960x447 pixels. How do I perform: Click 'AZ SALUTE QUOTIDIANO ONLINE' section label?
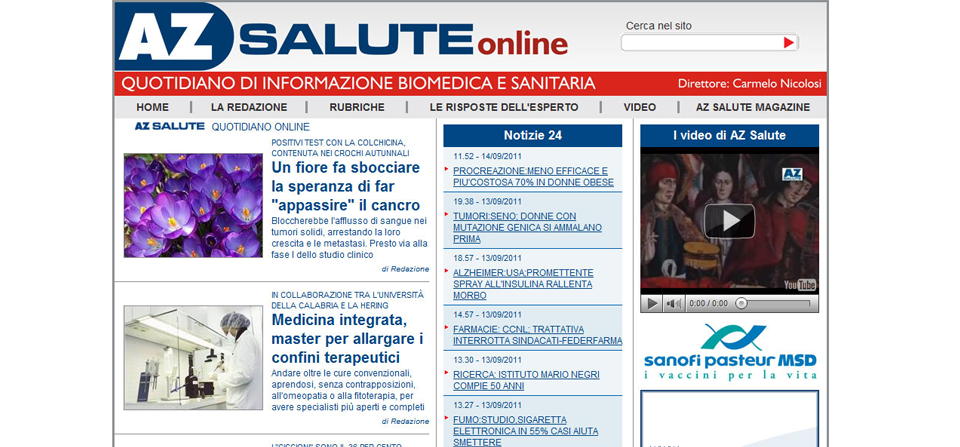click(222, 127)
